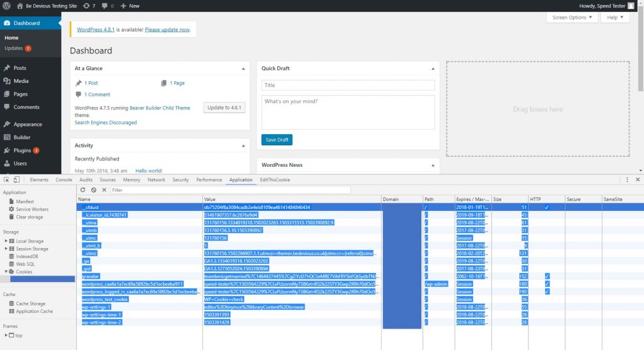Refresh the cookies table
This screenshot has height=350, width=644.
[x=82, y=190]
